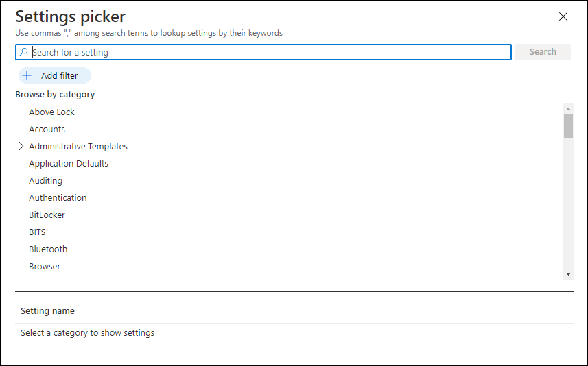Select the Application Defaults category
This screenshot has height=366, width=588.
69,164
